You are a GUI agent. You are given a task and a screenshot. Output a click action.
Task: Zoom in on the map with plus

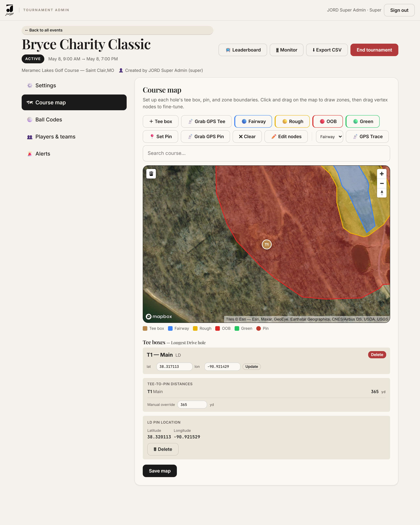(382, 174)
